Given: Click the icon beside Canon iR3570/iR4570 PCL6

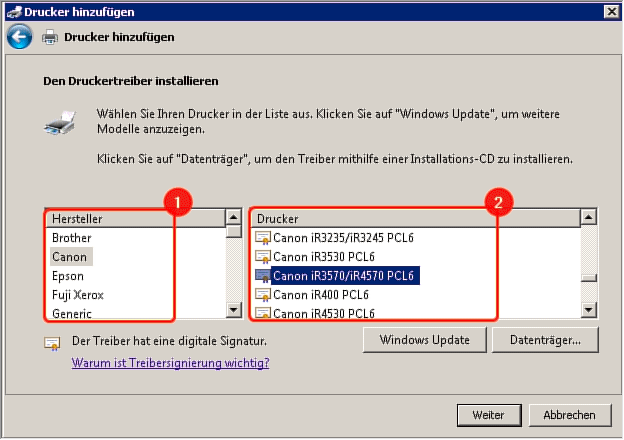Looking at the screenshot, I should click(x=263, y=276).
